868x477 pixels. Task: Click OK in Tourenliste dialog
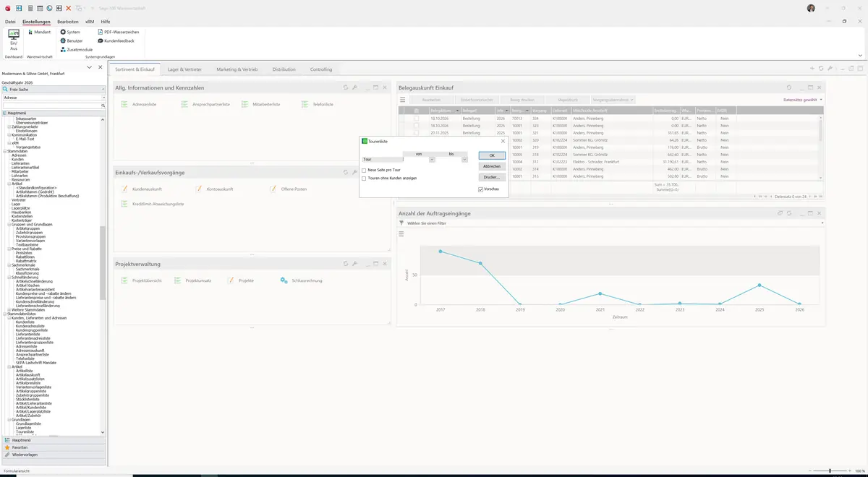click(492, 155)
